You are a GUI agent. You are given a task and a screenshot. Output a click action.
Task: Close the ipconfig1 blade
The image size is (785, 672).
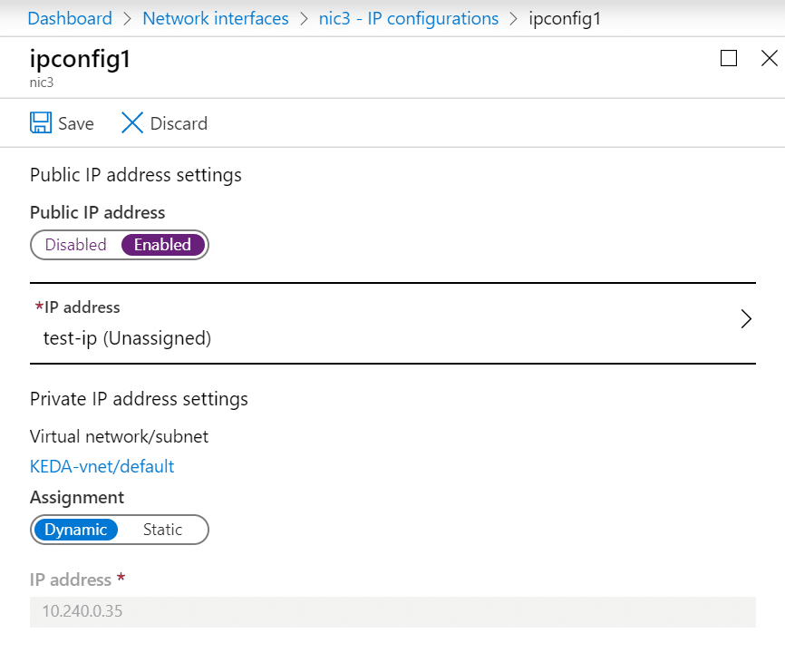coord(769,58)
